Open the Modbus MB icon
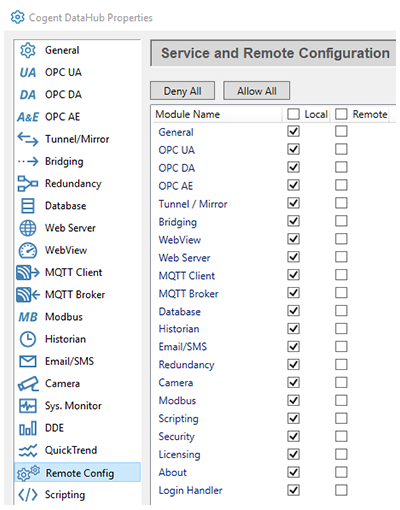The image size is (400, 510). [x=28, y=317]
